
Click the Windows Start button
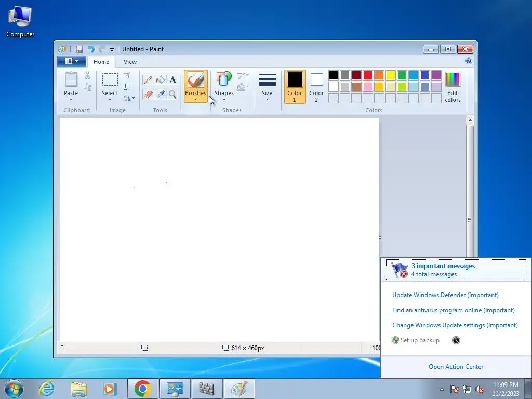pos(14,389)
